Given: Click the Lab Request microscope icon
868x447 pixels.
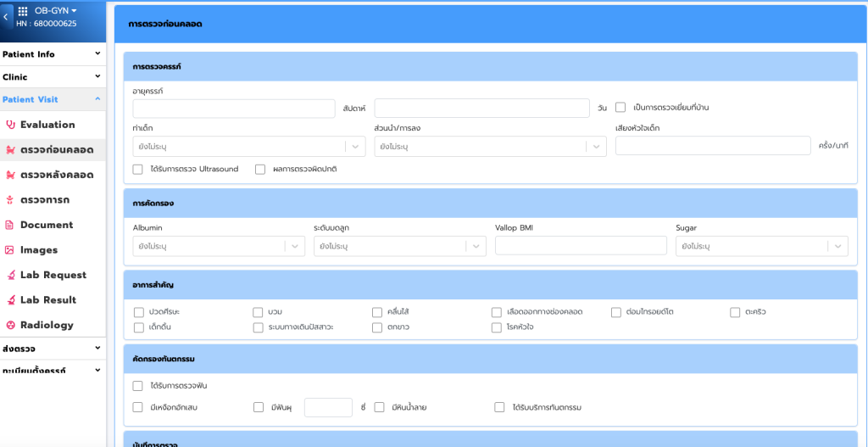Looking at the screenshot, I should click(10, 275).
